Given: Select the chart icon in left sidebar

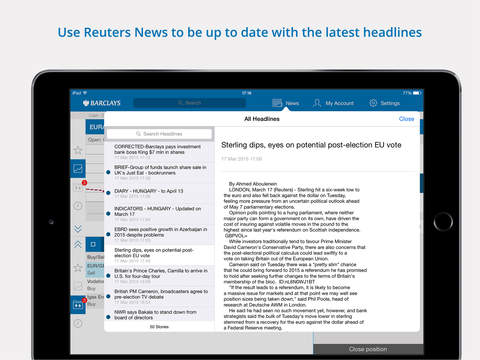Looking at the screenshot, I should [x=78, y=168].
